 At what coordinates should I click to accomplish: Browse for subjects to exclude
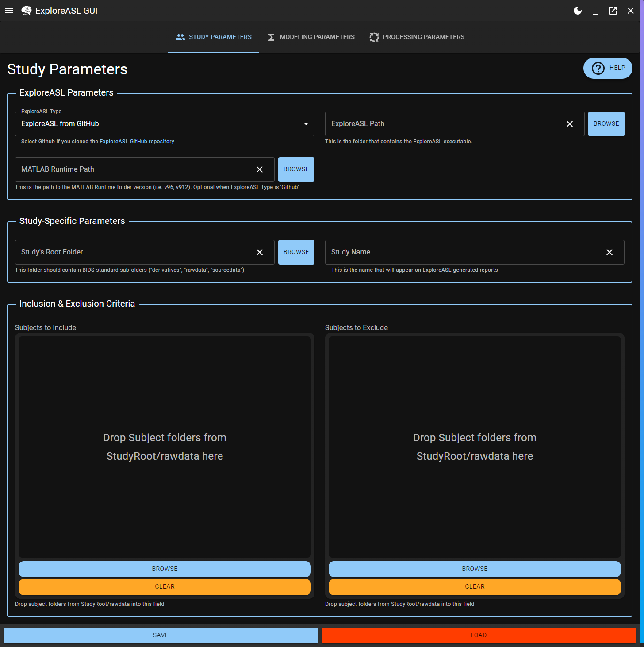click(475, 569)
